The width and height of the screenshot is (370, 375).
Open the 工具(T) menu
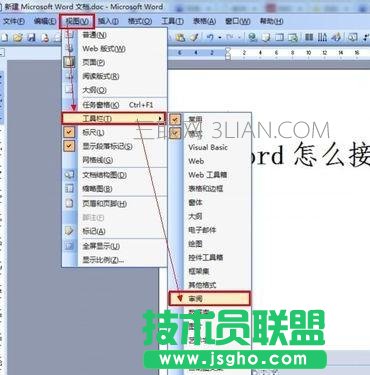(172, 21)
